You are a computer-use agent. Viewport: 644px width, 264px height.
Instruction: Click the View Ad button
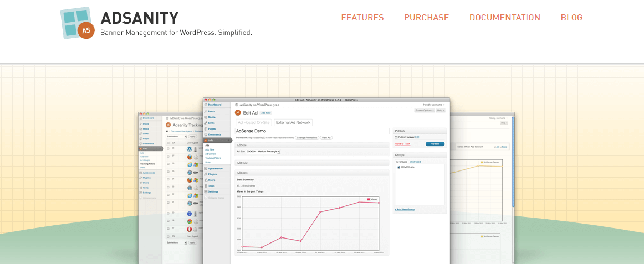click(326, 138)
